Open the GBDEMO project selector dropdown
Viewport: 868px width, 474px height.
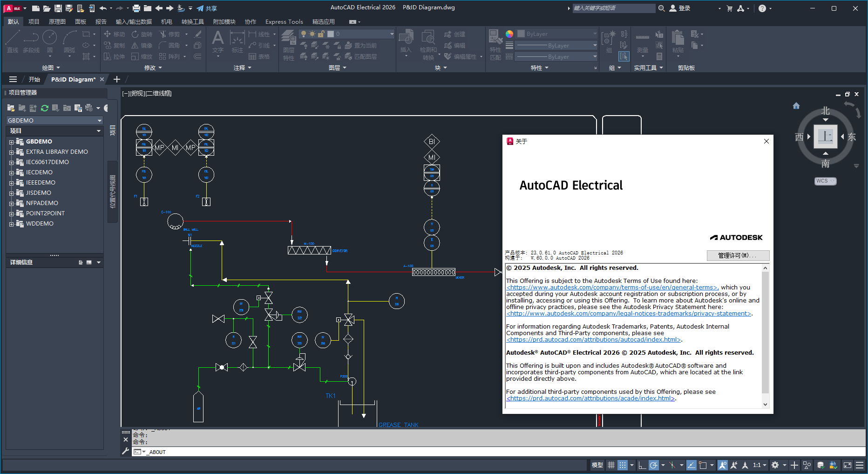[x=54, y=120]
